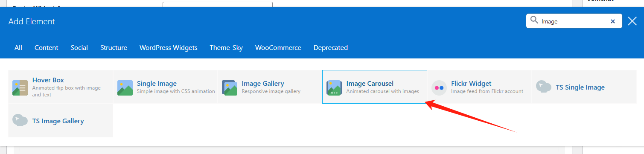Show the Deprecated elements tab
Screen dimensions: 644x154
[x=331, y=48]
